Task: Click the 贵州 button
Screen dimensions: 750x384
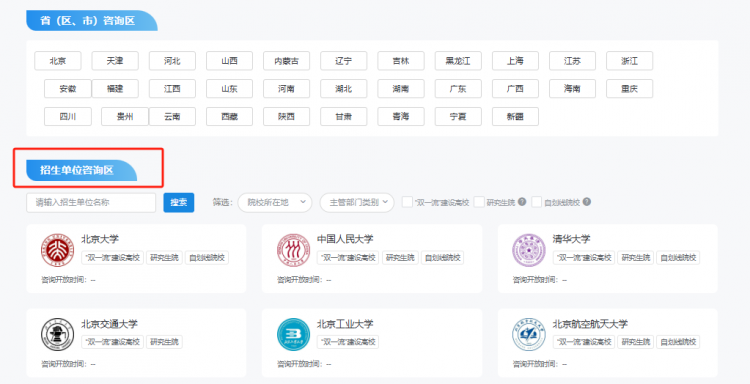Action: 125,116
